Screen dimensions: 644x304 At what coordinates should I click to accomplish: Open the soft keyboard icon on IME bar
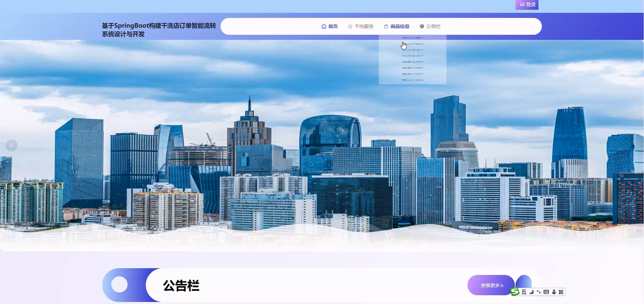pos(546,292)
